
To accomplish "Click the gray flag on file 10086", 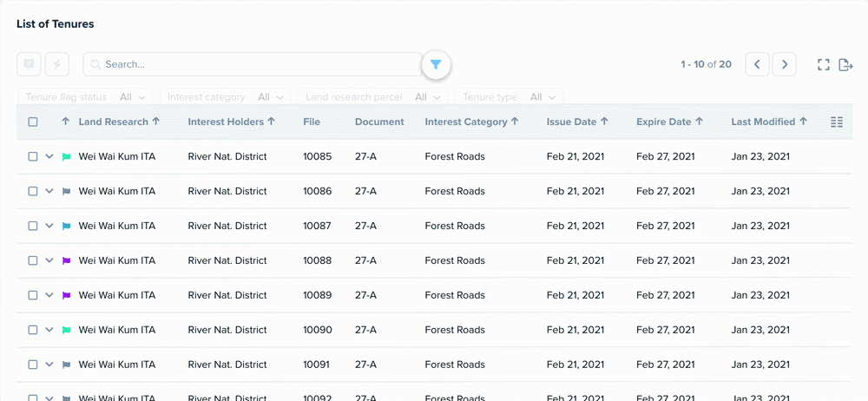I will pos(67,192).
